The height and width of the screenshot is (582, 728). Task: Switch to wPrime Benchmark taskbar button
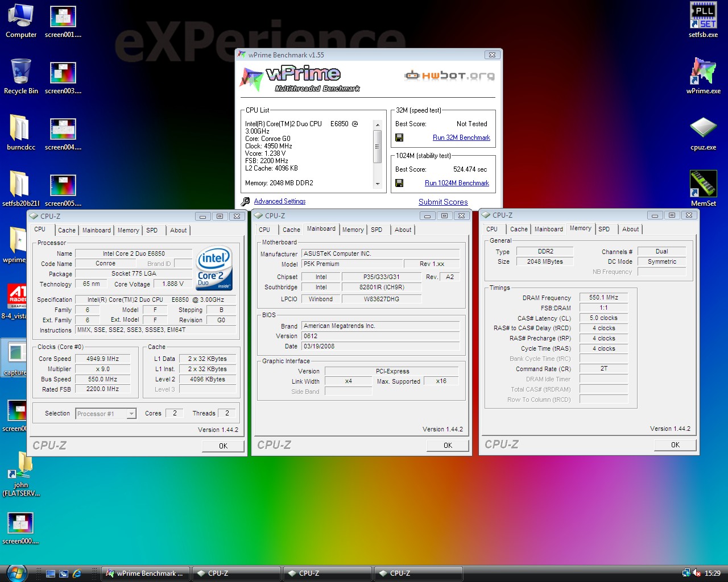(x=146, y=573)
